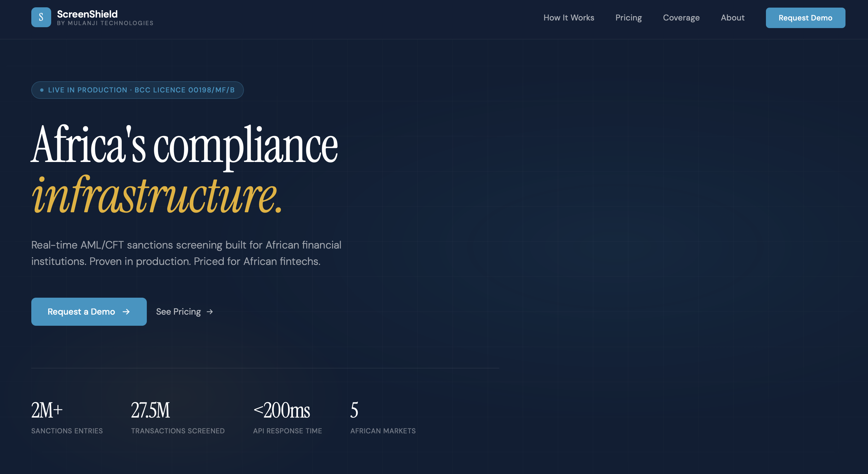Image resolution: width=868 pixels, height=474 pixels.
Task: Open the How It Works menu item
Action: (x=569, y=18)
